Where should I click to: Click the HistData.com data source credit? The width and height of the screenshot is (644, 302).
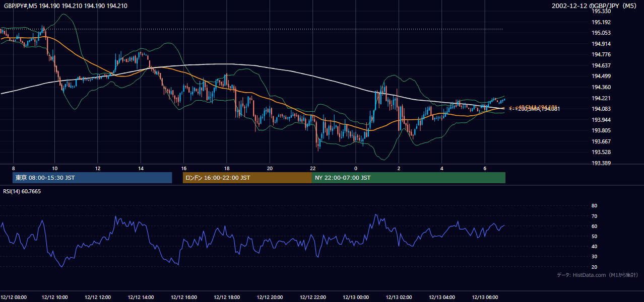point(597,275)
